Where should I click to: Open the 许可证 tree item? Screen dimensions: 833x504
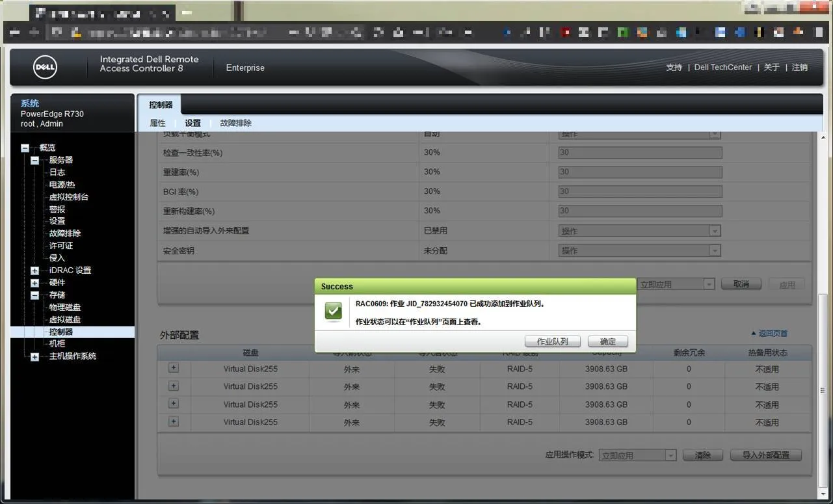click(61, 246)
